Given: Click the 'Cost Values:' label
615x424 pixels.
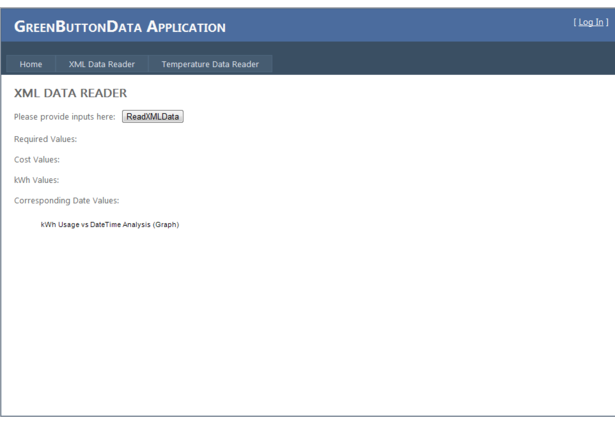Looking at the screenshot, I should point(37,160).
